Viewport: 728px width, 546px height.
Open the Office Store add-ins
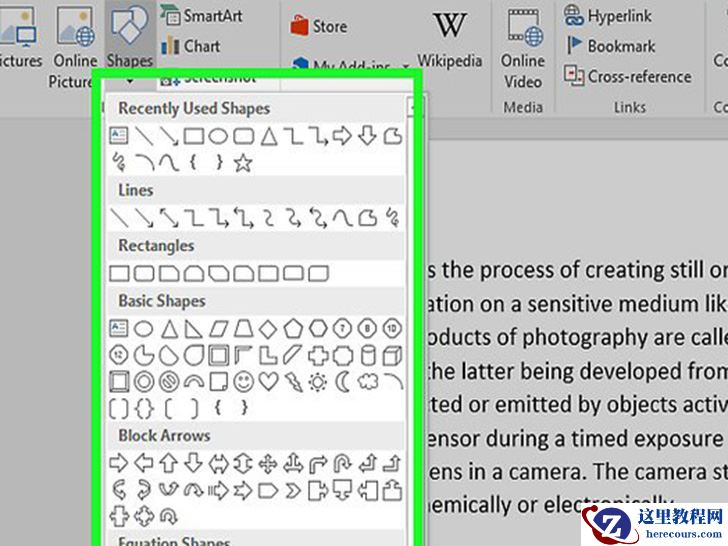[318, 26]
